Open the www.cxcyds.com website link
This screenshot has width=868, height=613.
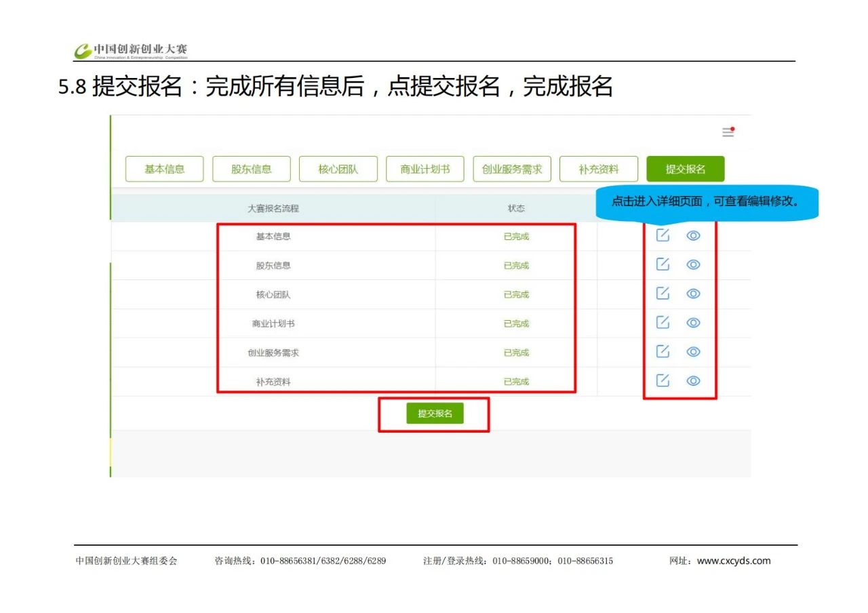pos(734,561)
